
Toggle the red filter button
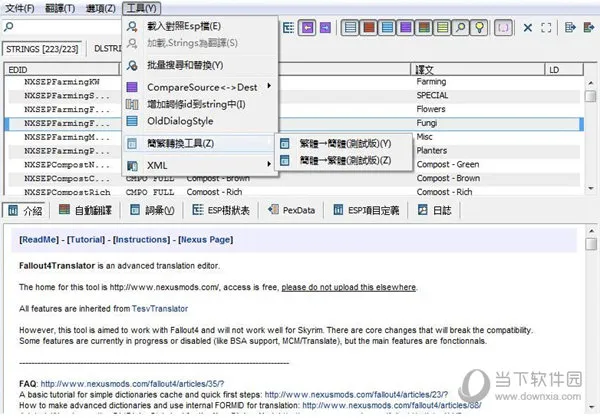click(x=368, y=28)
